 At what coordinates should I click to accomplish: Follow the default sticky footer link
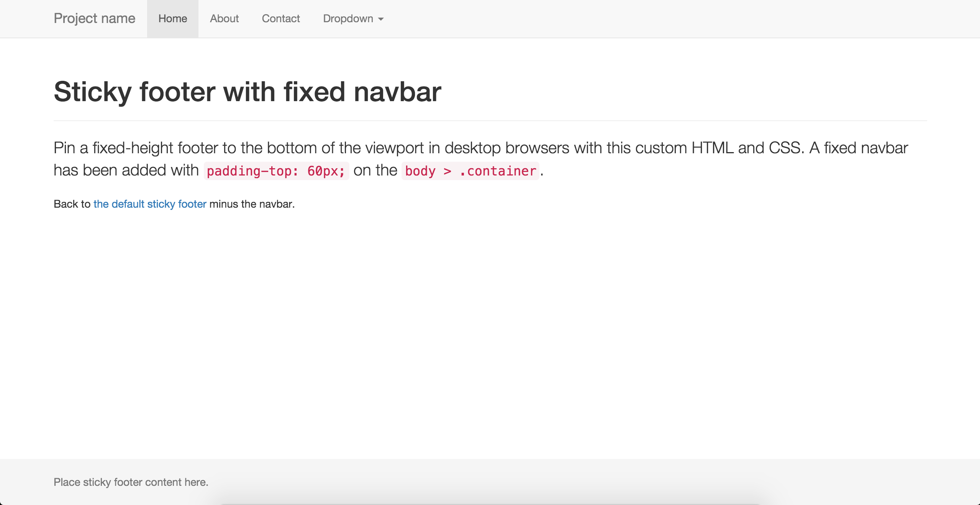(150, 204)
